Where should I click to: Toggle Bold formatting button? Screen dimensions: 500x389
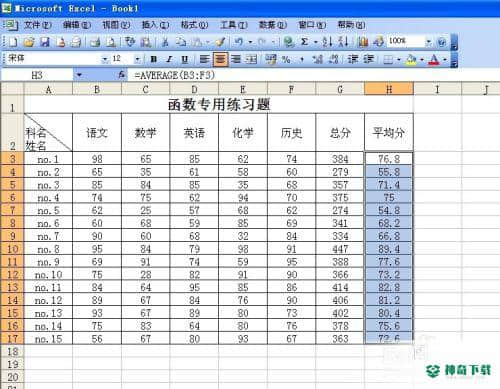[153, 60]
